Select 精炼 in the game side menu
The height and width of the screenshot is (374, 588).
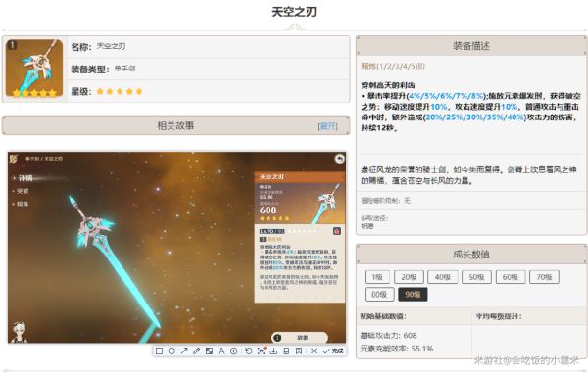23,204
